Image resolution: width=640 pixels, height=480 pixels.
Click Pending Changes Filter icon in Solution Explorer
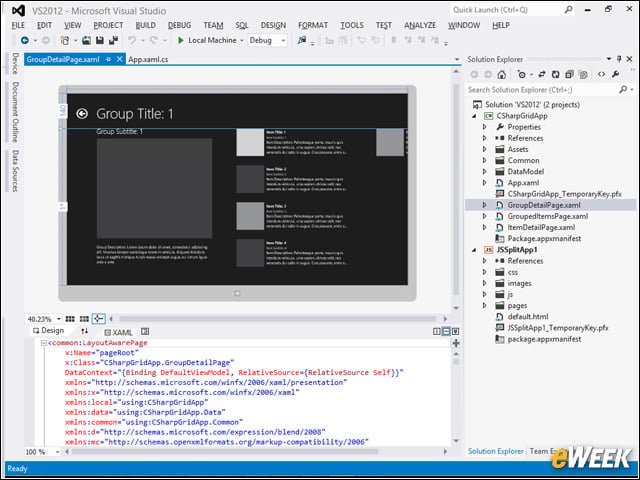click(522, 74)
